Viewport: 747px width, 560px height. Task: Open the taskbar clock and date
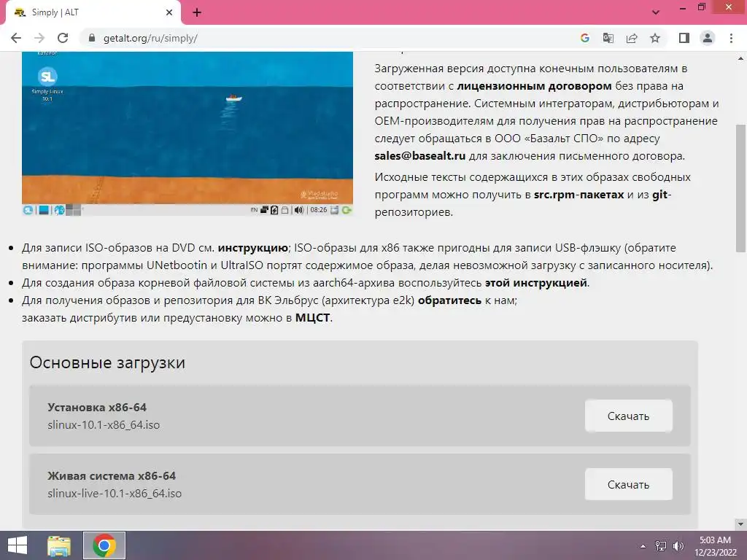click(715, 545)
